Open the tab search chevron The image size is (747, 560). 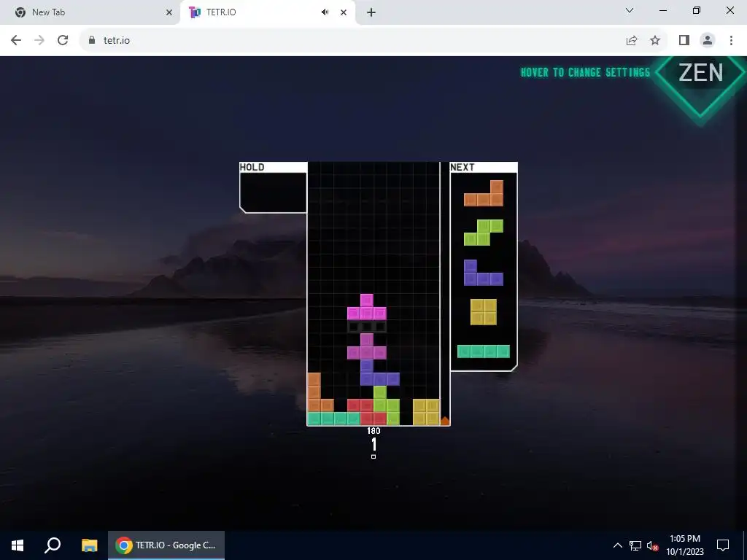tap(630, 10)
